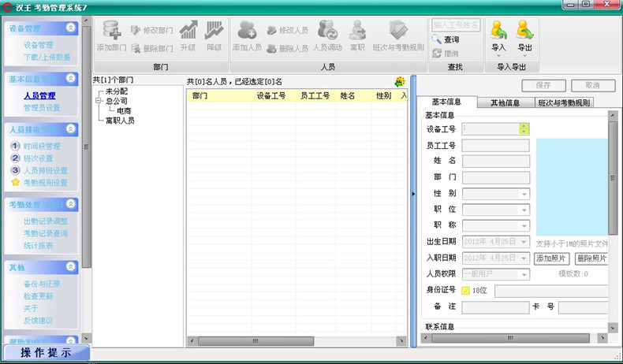The image size is (623, 364).
Task: Open 人员管理 in the sidebar
Action: (x=39, y=95)
